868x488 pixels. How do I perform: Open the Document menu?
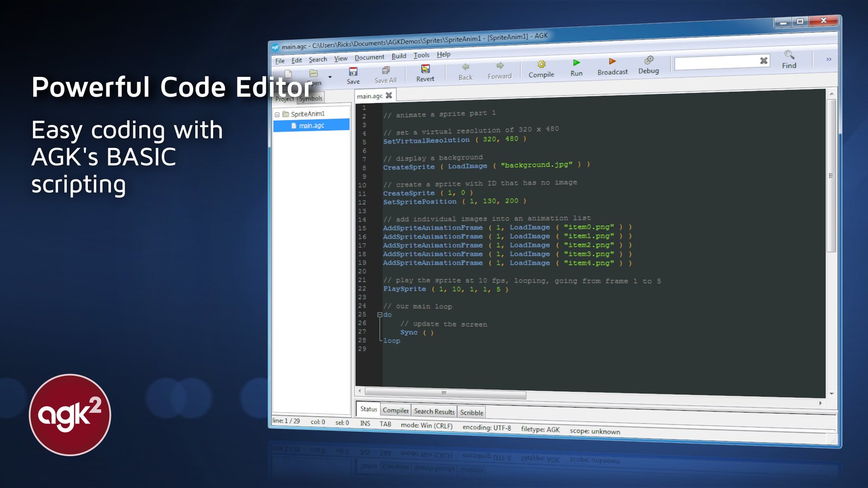click(369, 57)
